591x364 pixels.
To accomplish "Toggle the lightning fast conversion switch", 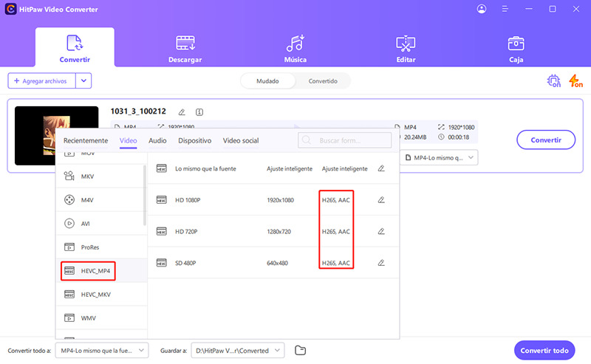I will (575, 81).
